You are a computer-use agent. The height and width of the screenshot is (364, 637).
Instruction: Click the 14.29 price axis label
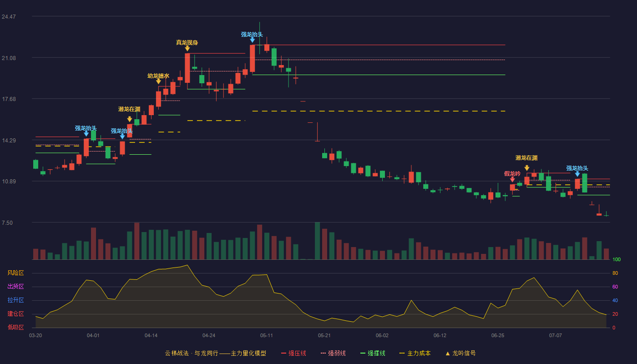[9, 141]
